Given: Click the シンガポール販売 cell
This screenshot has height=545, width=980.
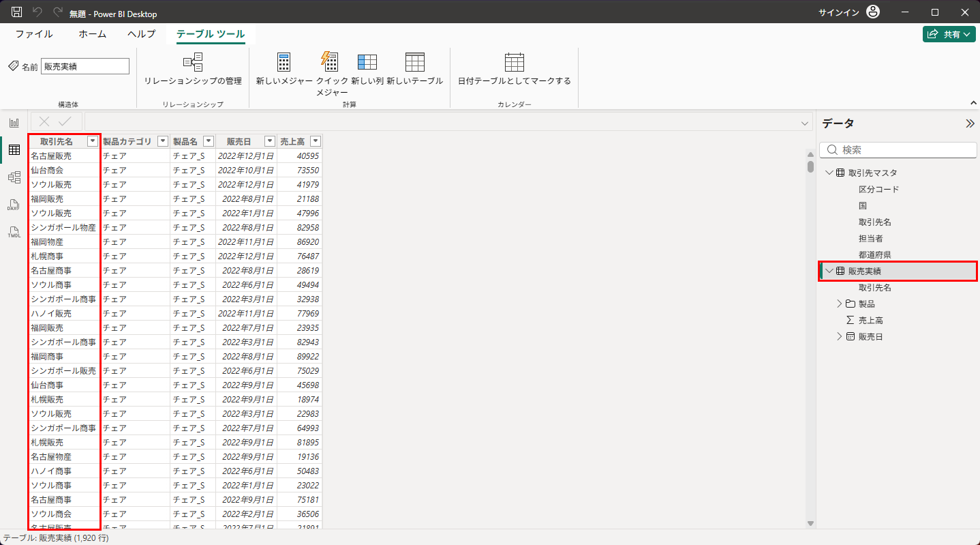Looking at the screenshot, I should click(64, 371).
